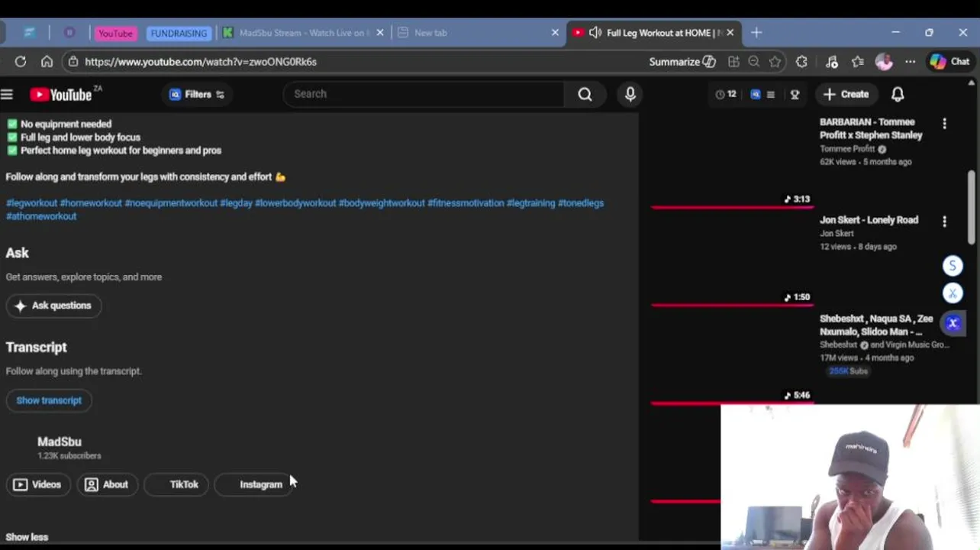
Task: Open more options for Lonely Road video
Action: coord(944,222)
